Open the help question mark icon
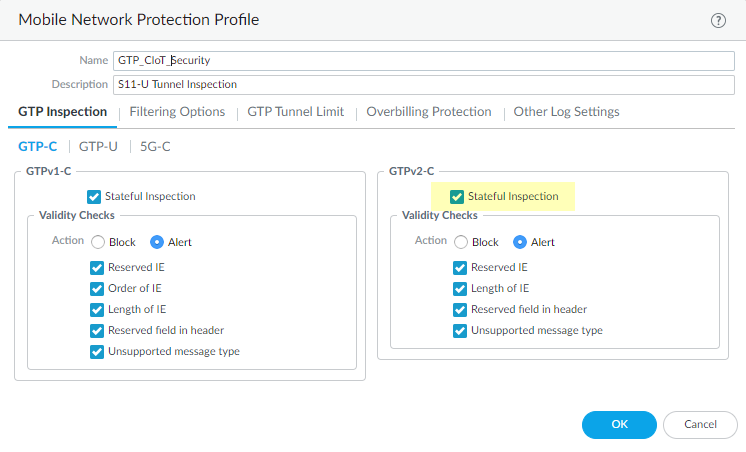Screen dimensions: 746x452 coord(718,20)
